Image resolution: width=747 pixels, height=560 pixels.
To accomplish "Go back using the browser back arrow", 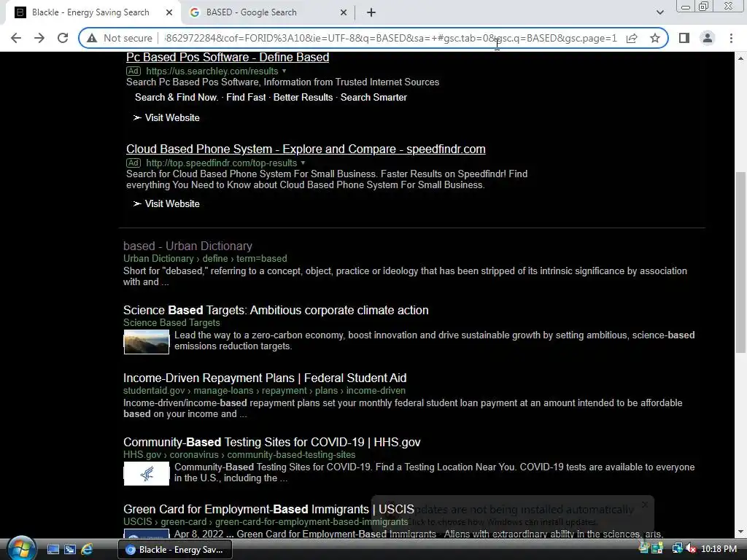I will (16, 38).
